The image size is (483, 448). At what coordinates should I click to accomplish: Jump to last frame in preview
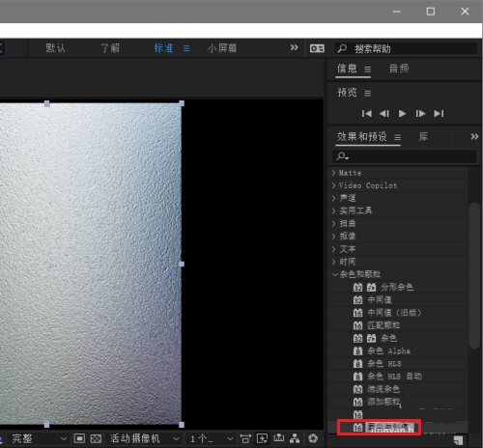(x=439, y=114)
